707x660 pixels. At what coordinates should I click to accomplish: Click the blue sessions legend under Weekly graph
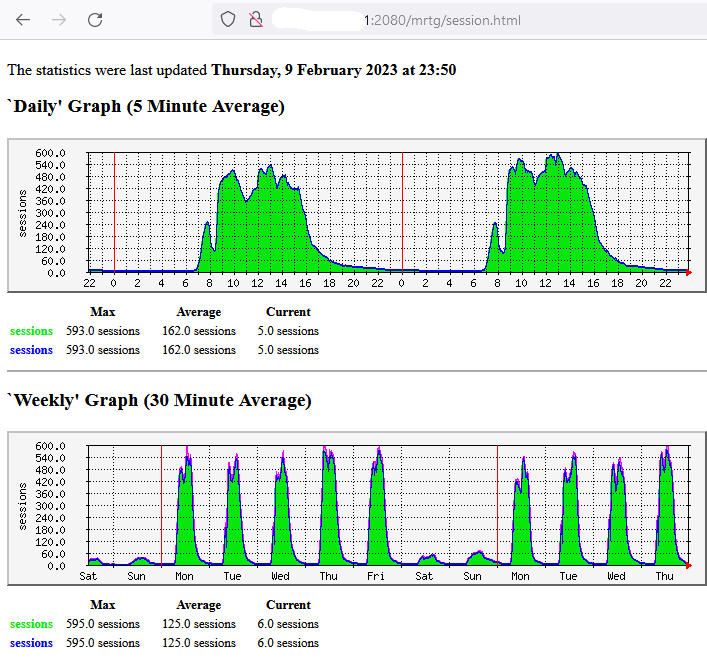coord(31,643)
